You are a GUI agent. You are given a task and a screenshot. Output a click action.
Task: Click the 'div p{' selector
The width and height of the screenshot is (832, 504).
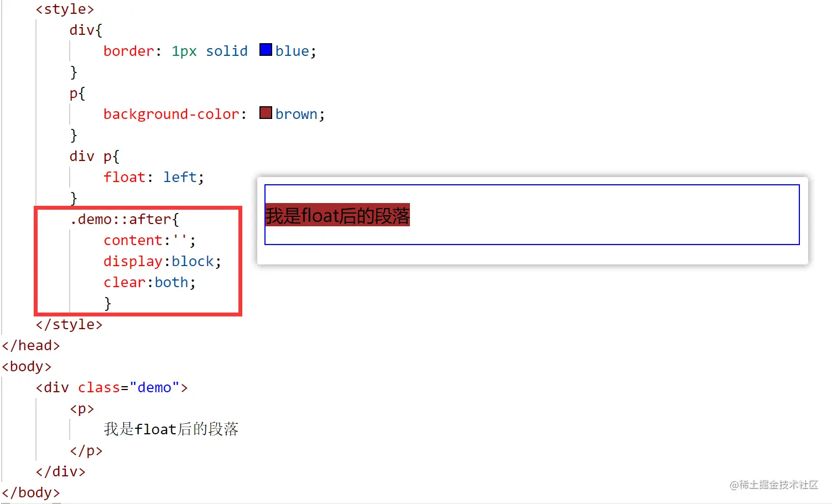click(94, 156)
